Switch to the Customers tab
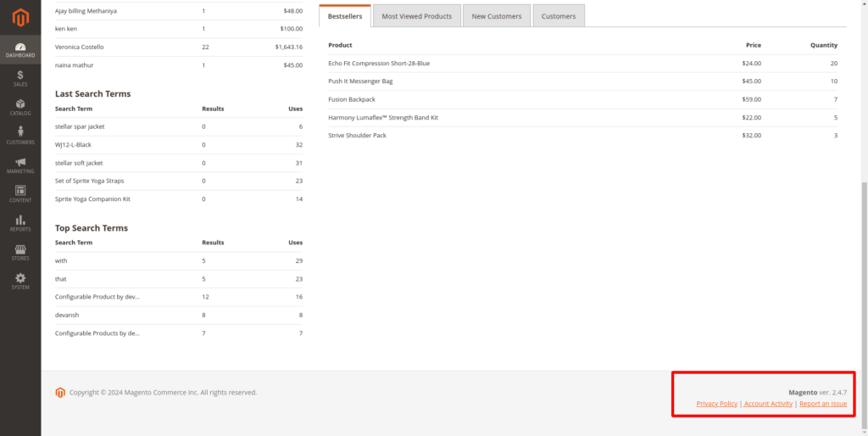The height and width of the screenshot is (436, 868). [x=559, y=16]
